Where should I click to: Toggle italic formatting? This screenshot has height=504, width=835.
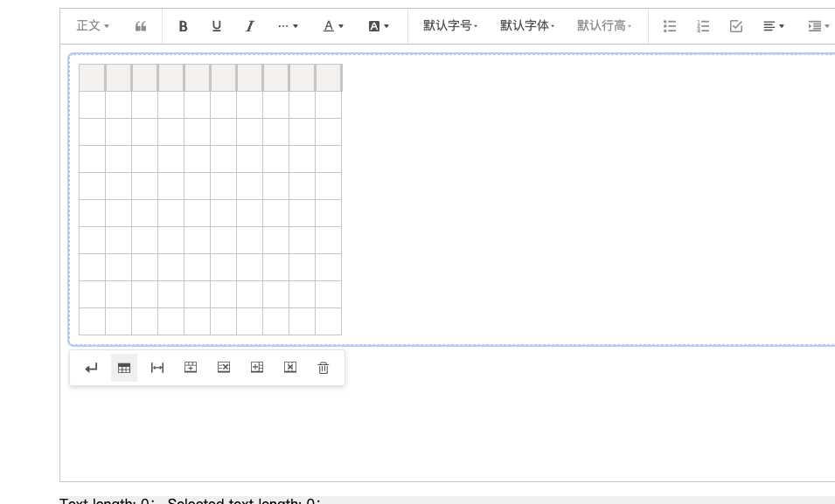(250, 26)
